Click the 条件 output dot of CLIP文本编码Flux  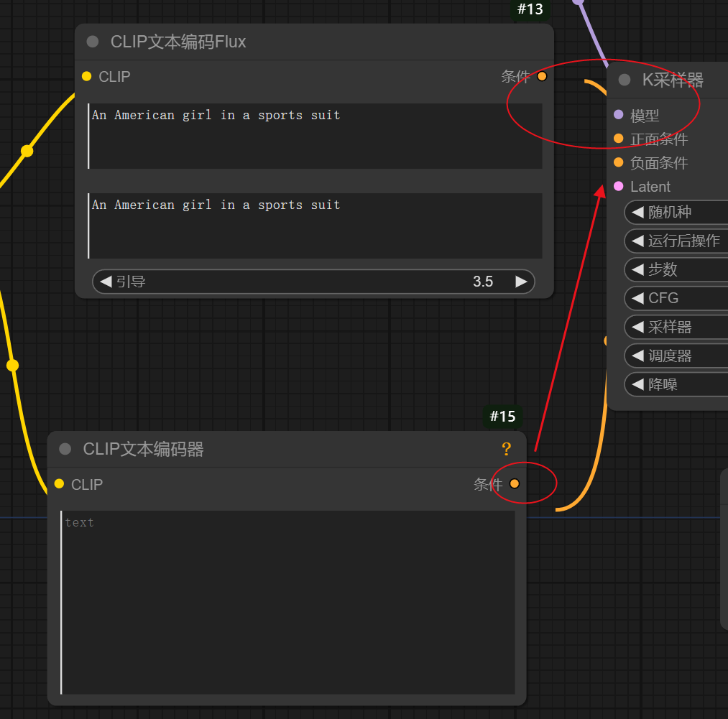point(542,76)
